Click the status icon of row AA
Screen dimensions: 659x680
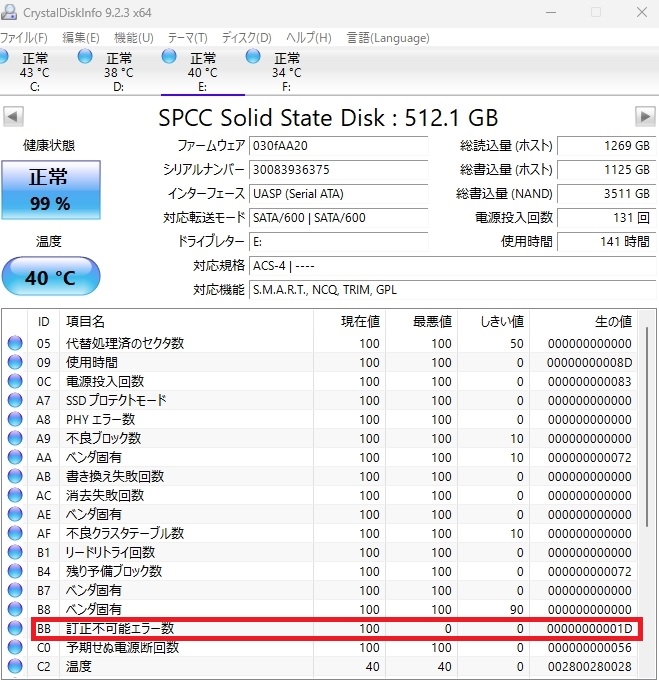pos(15,457)
